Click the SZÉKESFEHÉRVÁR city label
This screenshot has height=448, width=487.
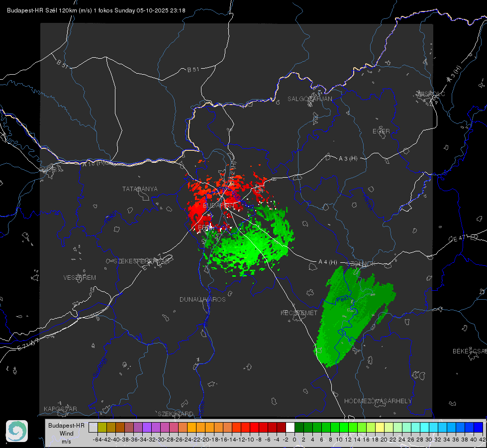pos(141,261)
